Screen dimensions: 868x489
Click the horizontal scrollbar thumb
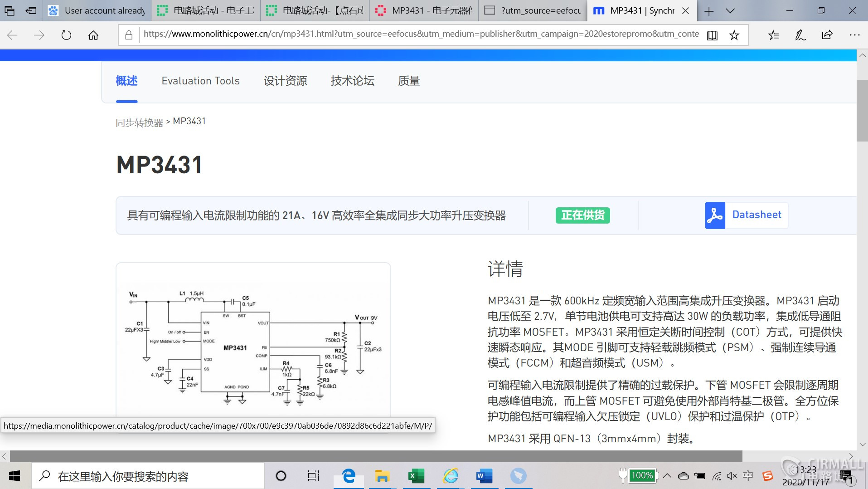(x=376, y=456)
